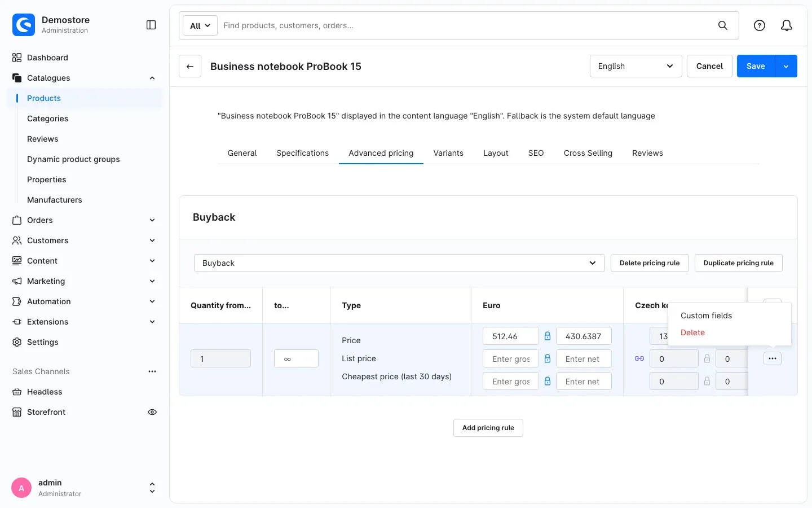Click the search magnifier icon
This screenshot has width=812, height=508.
pos(723,25)
